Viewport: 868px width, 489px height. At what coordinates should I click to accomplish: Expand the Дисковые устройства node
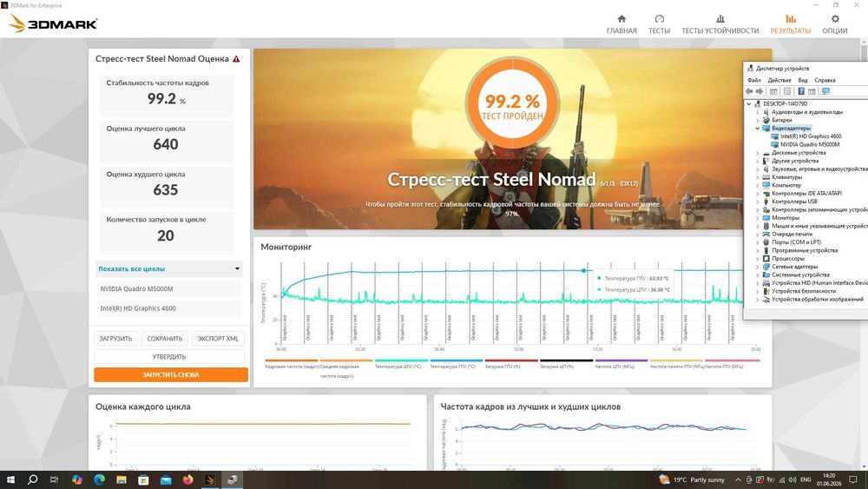point(757,153)
